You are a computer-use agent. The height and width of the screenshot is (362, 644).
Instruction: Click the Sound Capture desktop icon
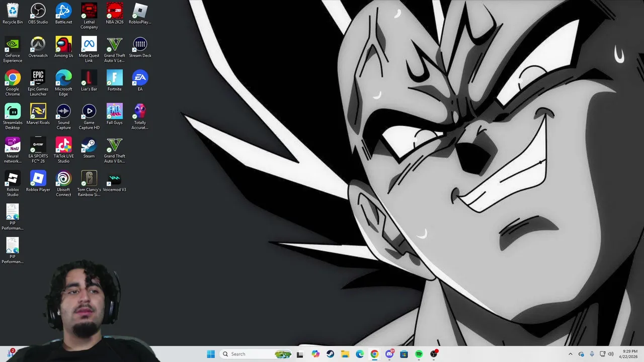point(63,117)
